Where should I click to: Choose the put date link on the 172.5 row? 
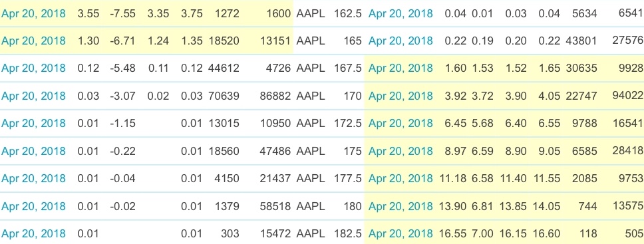tap(401, 123)
